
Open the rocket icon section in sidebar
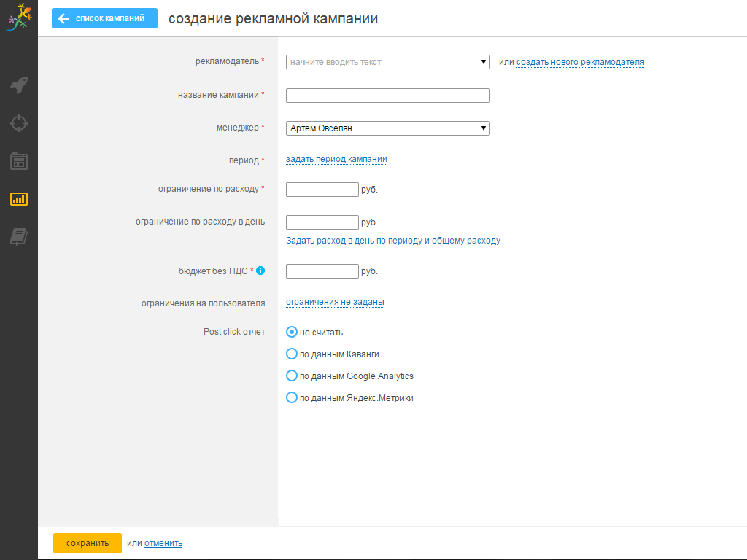19,85
